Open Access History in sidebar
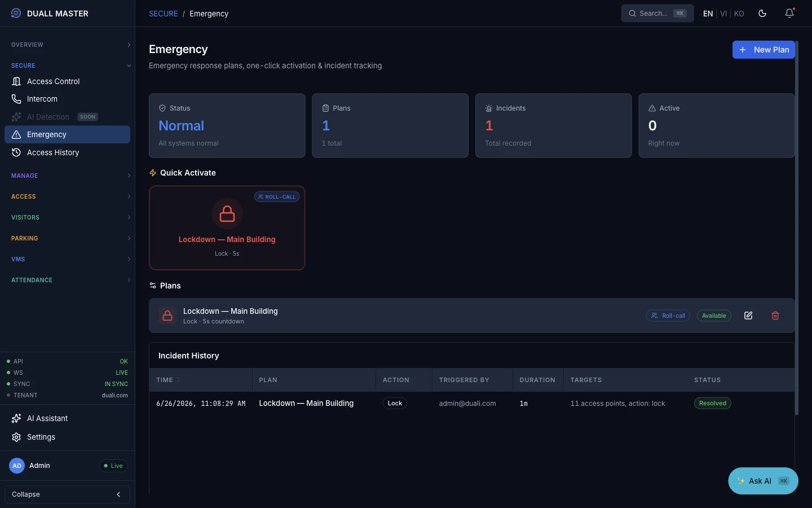812x508 pixels. pos(67,152)
